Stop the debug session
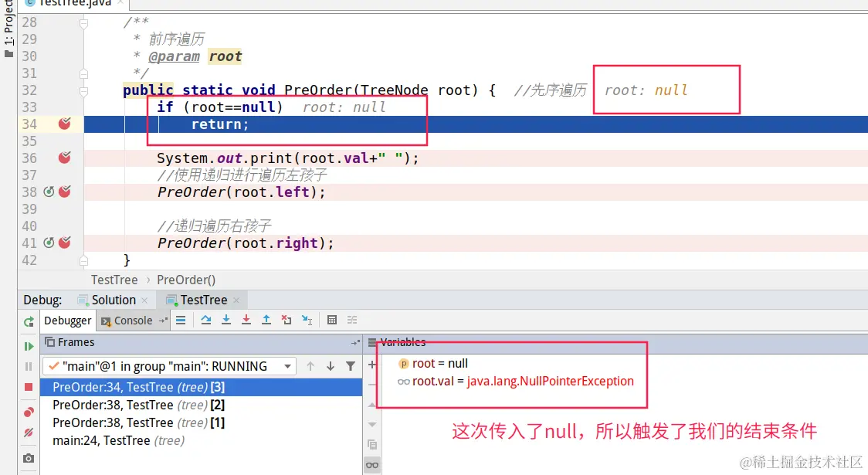 (29, 387)
